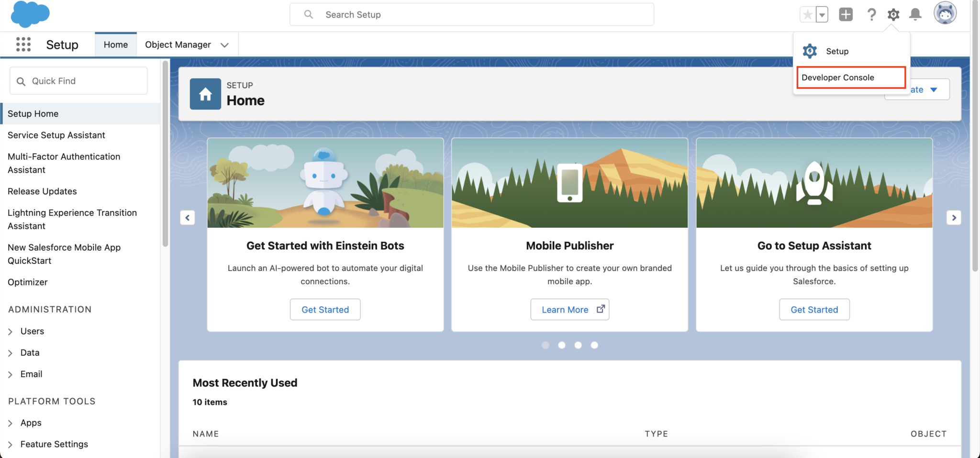
Task: Click the sidebar vertical scrollbar
Action: 166,153
